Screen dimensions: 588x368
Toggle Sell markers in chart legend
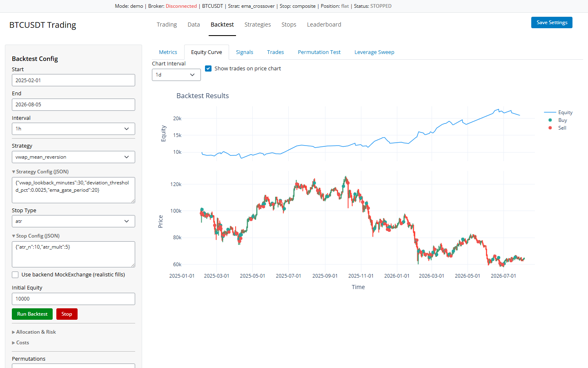coord(558,128)
